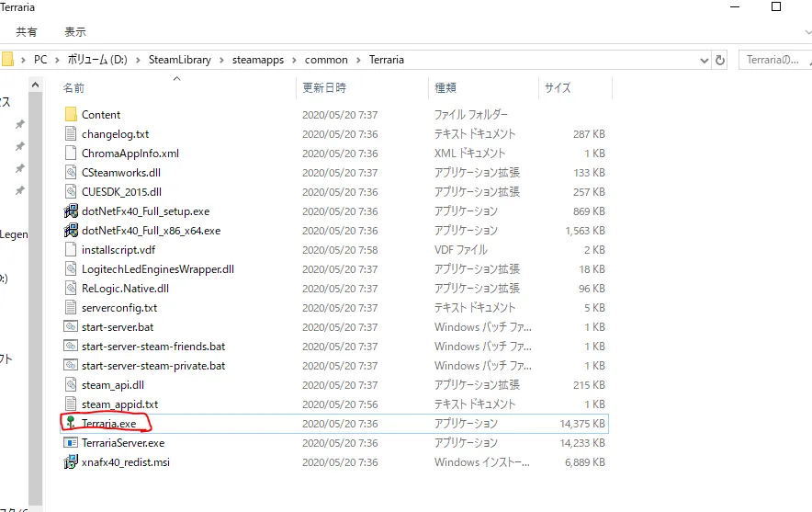Select the installscript.vdf file name

tap(118, 250)
